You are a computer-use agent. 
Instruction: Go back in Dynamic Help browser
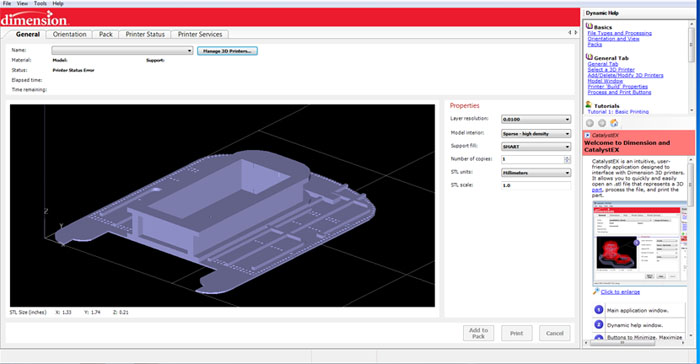(590, 123)
